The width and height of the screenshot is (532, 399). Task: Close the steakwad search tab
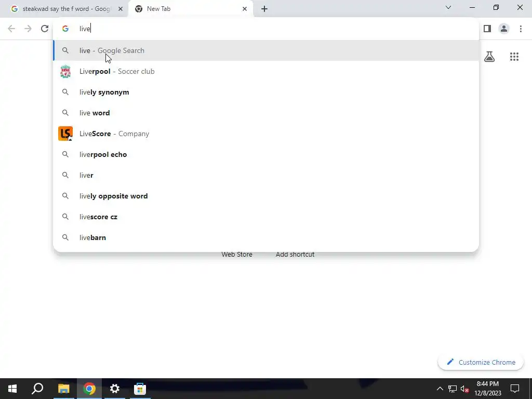(x=121, y=9)
